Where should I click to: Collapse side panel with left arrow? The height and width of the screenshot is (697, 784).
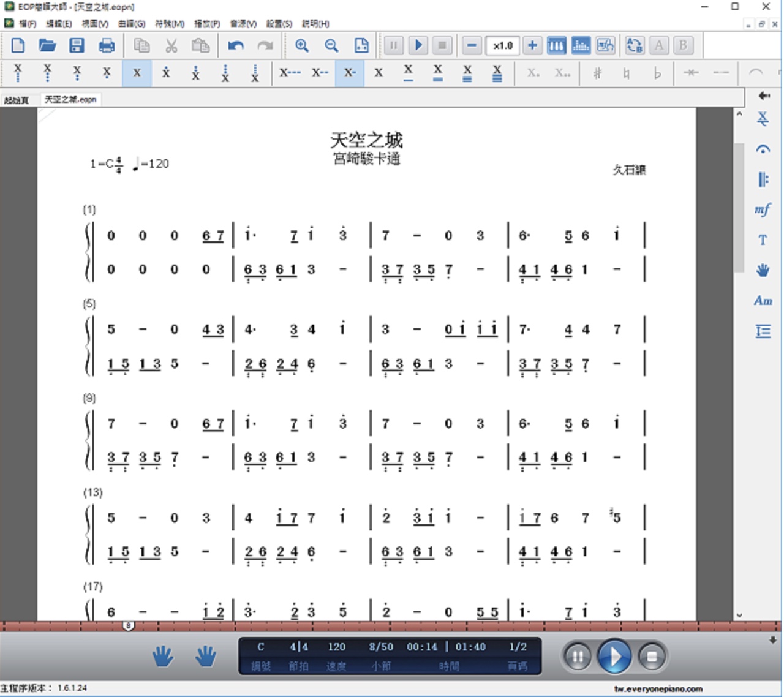click(x=764, y=96)
